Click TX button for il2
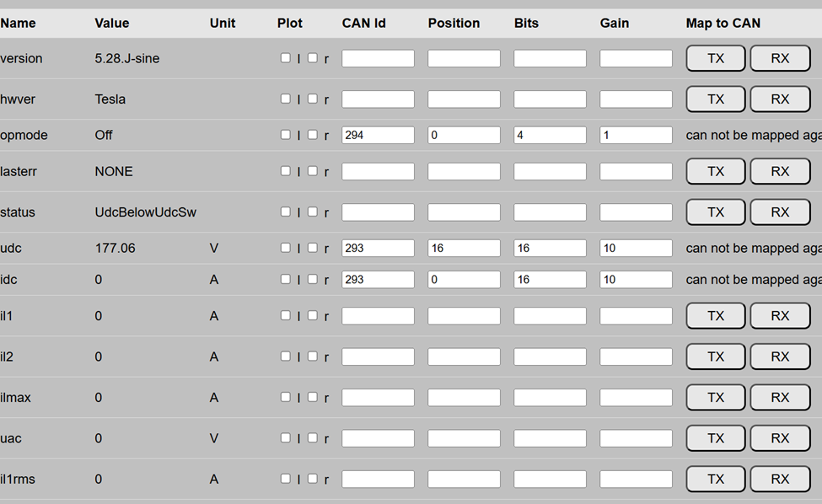Image resolution: width=822 pixels, height=504 pixels. [x=716, y=357]
